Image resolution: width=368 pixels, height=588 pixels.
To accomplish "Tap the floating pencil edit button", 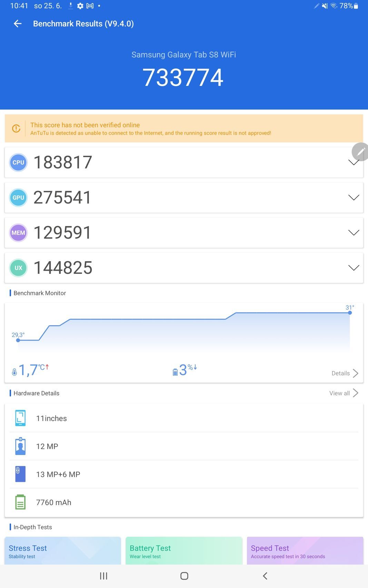I will (360, 152).
